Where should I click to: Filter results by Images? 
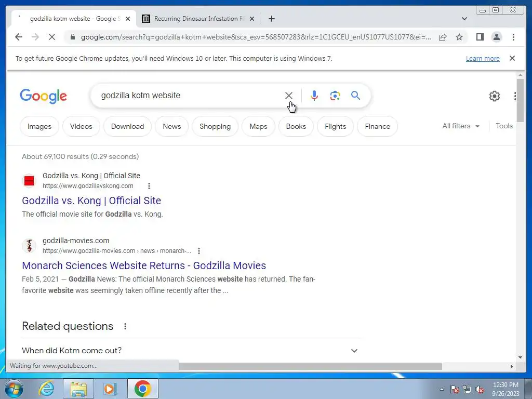click(x=39, y=126)
